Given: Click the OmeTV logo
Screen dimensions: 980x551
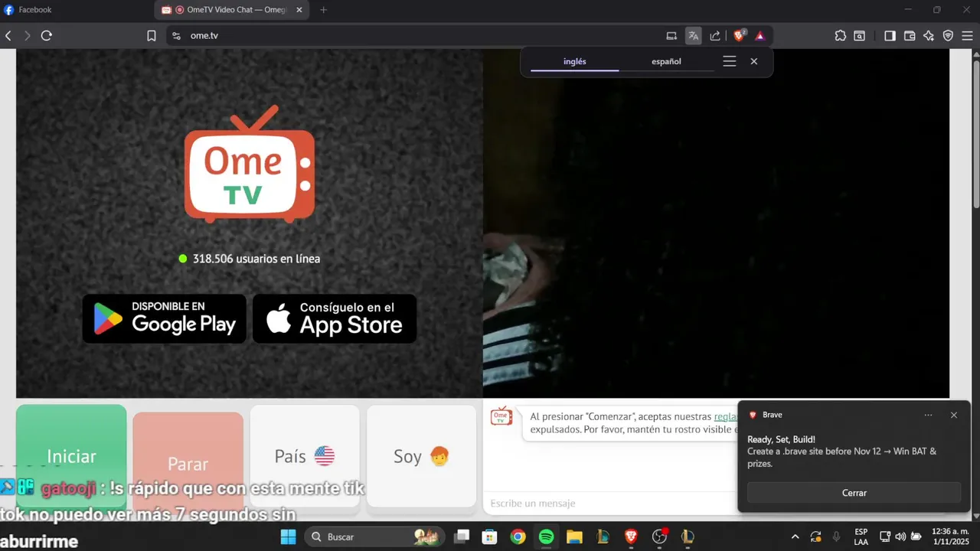Looking at the screenshot, I should point(250,165).
